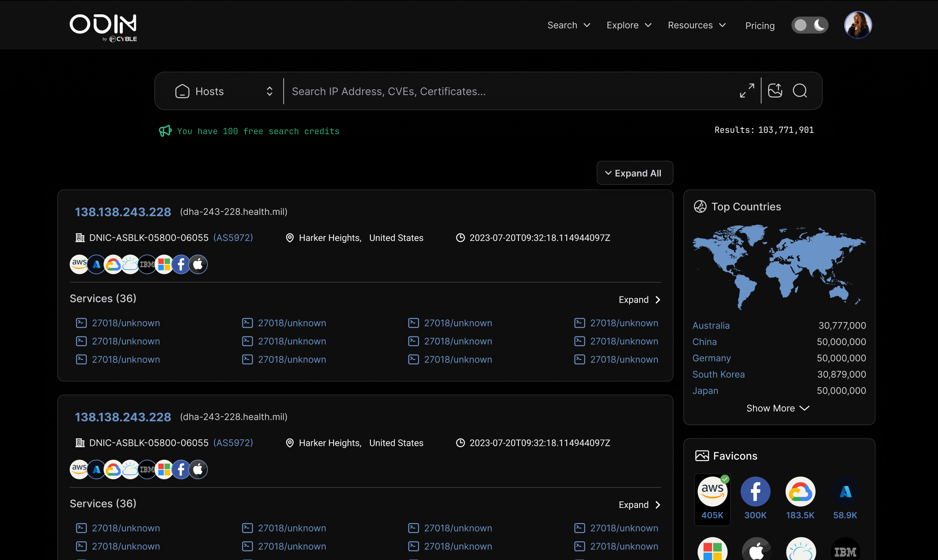Open first 138.138.243.228 host link

tap(123, 212)
